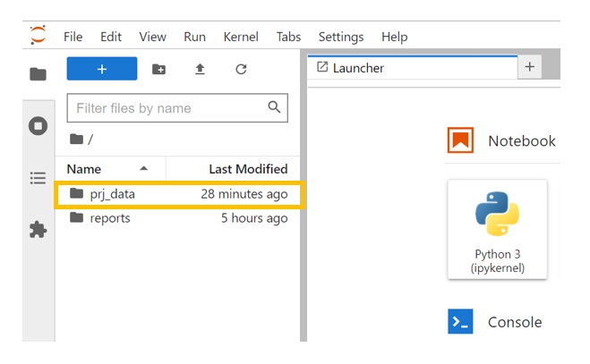Add a new tab with plus button
This screenshot has width=590, height=364.
click(529, 67)
